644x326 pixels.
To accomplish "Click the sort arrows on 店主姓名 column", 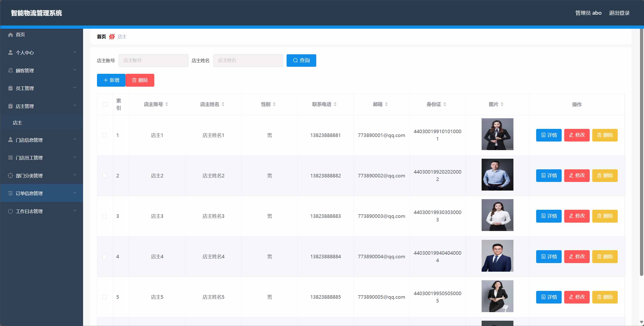I will point(223,104).
